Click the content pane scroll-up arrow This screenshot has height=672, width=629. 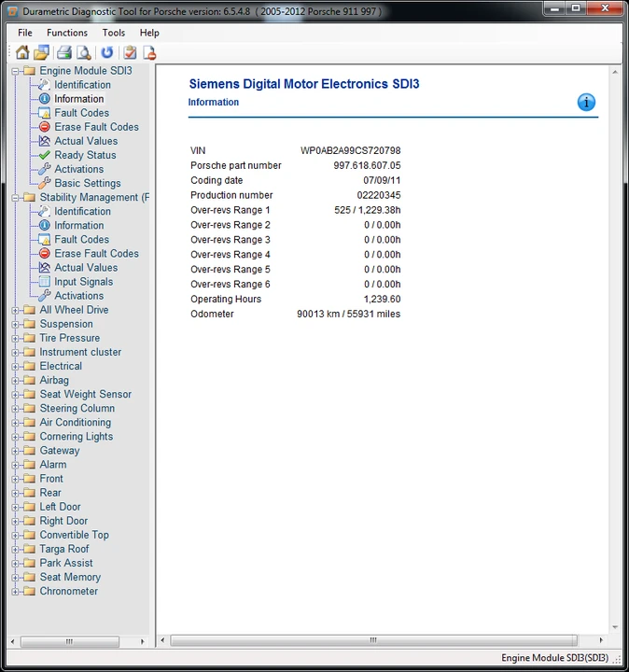point(615,72)
